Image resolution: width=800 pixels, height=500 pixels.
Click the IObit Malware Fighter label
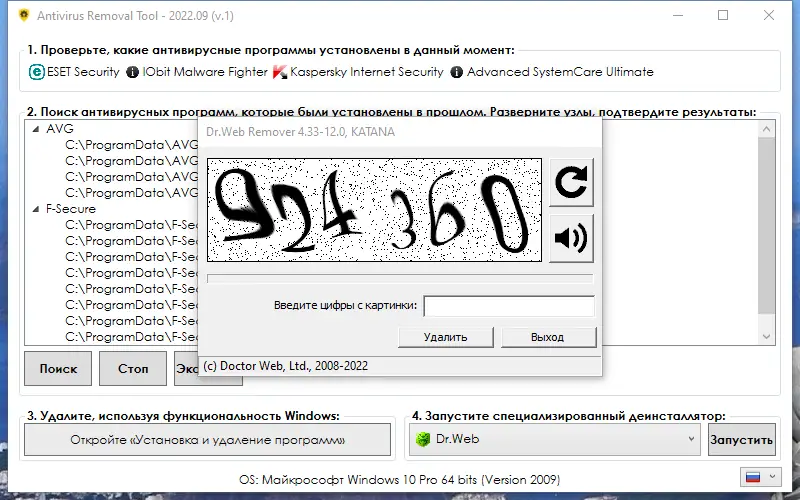point(205,72)
